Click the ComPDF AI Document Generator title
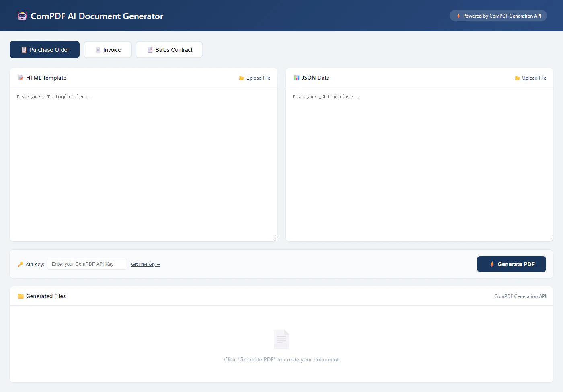This screenshot has height=392, width=563. (97, 16)
